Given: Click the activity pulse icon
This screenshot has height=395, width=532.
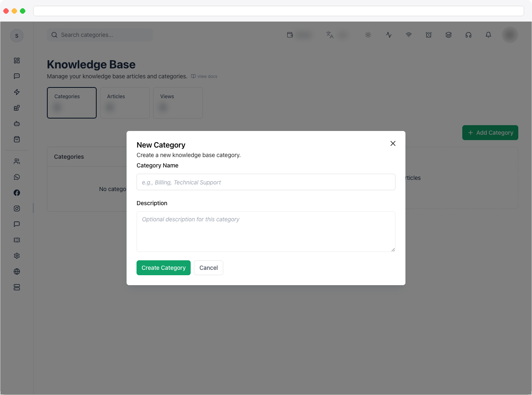Looking at the screenshot, I should [389, 35].
